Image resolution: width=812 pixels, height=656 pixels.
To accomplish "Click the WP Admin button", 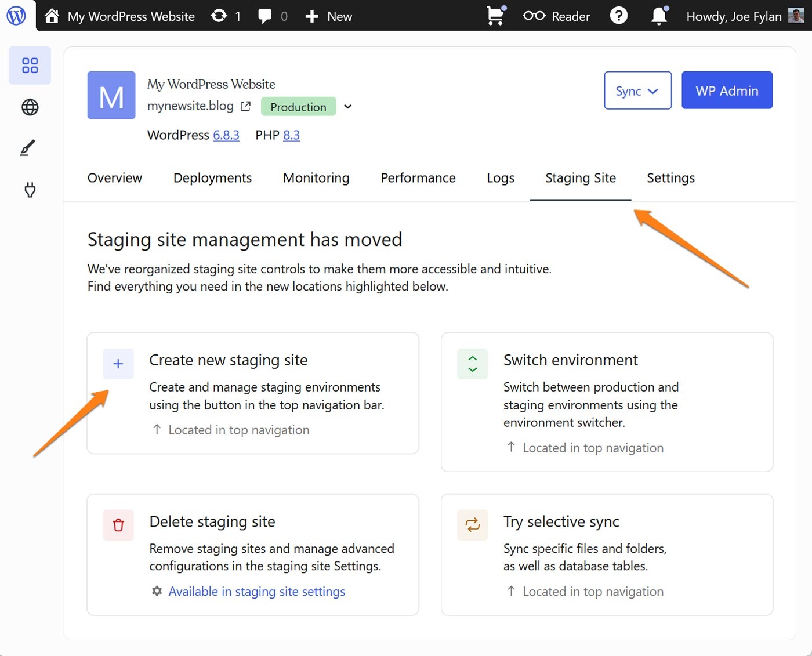I will [x=727, y=90].
